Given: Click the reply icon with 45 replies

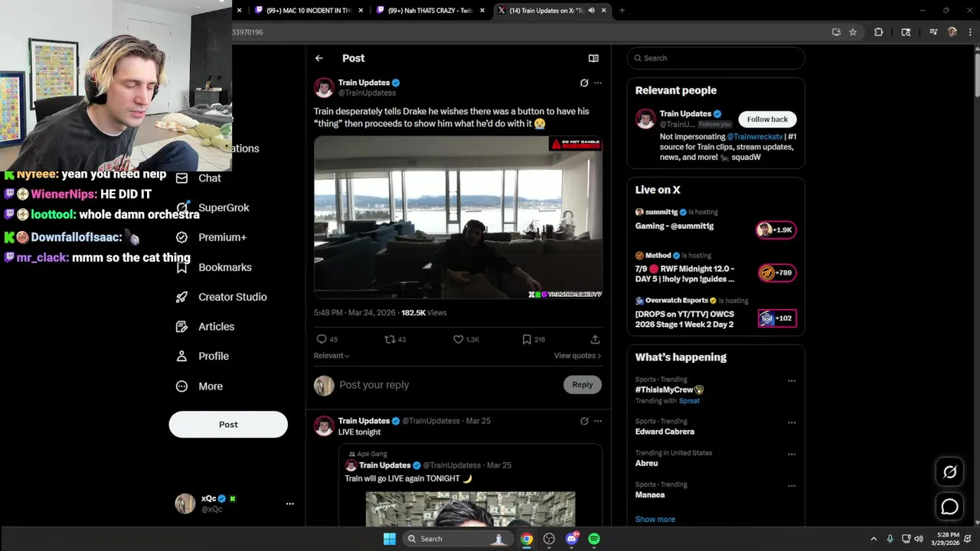Looking at the screenshot, I should pyautogui.click(x=322, y=339).
